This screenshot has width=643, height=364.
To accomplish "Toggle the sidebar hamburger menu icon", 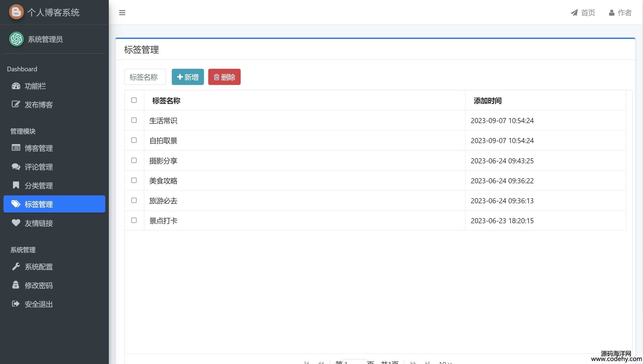I will pos(122,13).
